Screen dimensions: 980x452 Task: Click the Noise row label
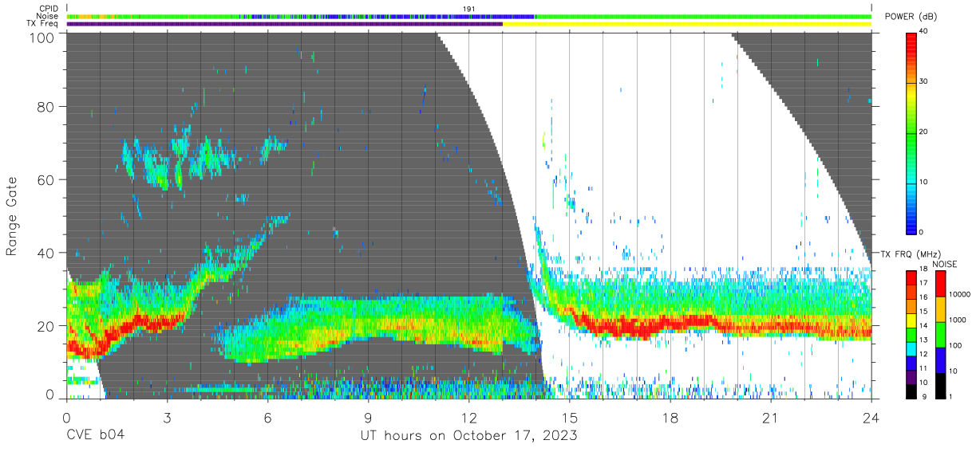tap(48, 16)
